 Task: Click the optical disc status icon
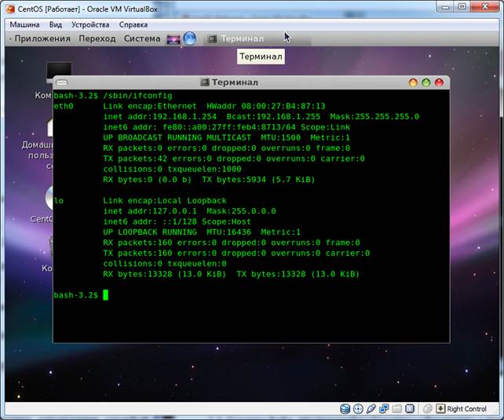[x=358, y=409]
